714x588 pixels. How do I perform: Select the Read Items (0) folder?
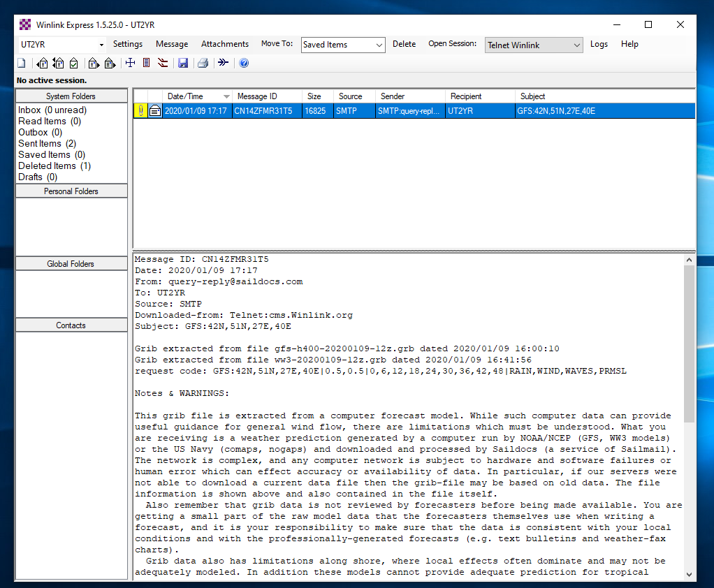coord(50,122)
